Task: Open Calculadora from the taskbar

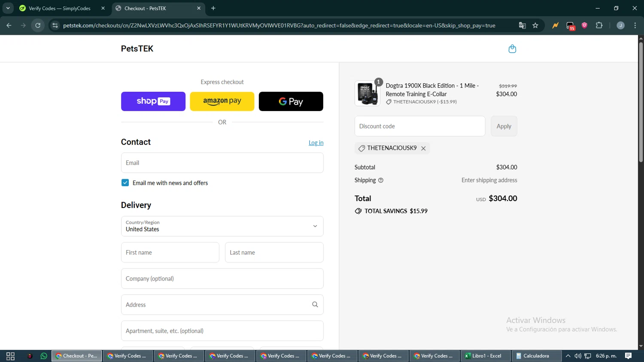Action: pyautogui.click(x=537, y=356)
